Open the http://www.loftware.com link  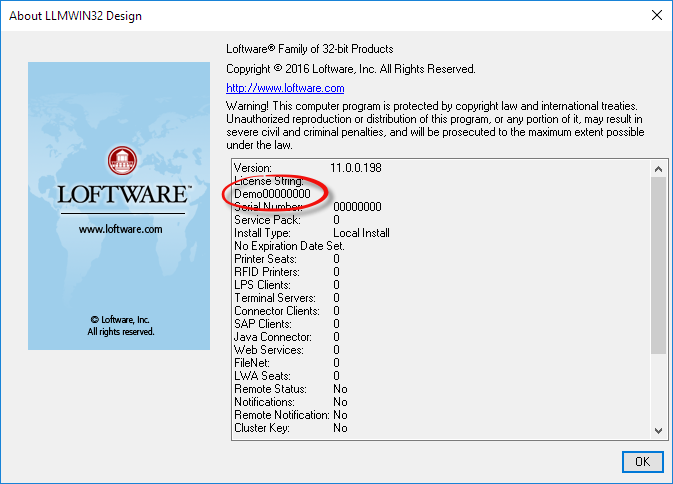coord(285,88)
